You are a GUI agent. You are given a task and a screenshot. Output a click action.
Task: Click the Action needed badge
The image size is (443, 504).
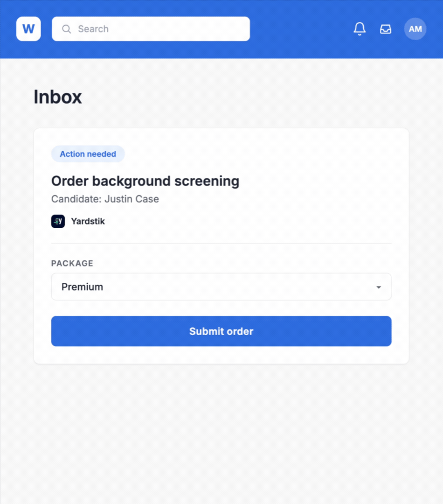[x=88, y=154]
